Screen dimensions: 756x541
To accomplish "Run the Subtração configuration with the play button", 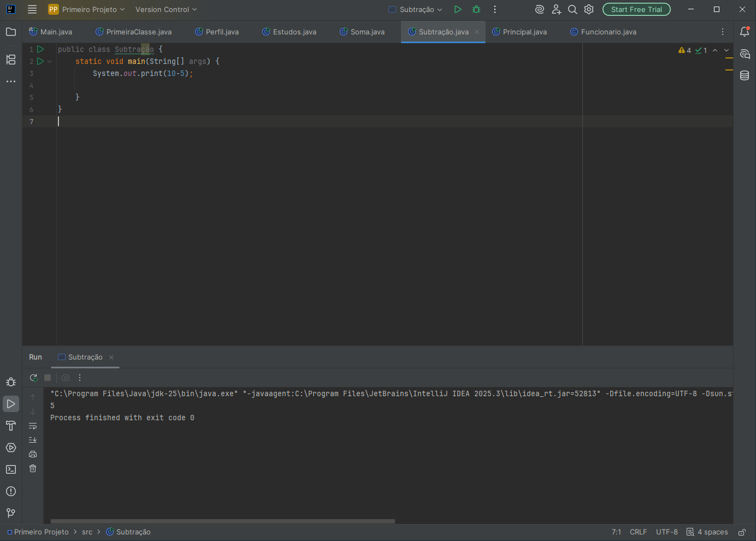I will [458, 9].
